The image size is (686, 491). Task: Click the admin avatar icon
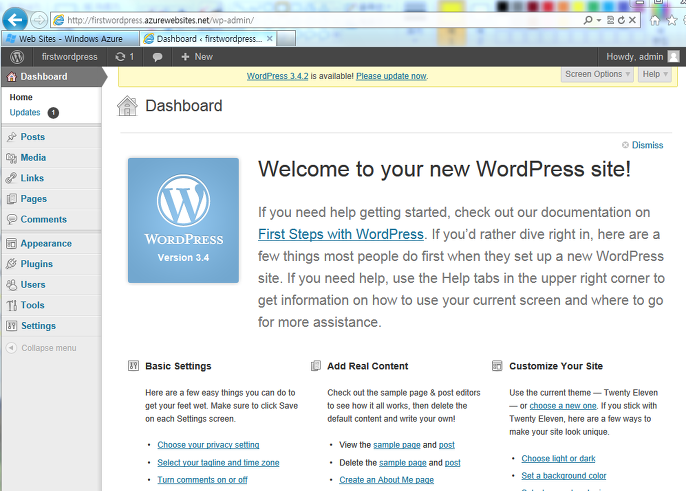coord(674,56)
